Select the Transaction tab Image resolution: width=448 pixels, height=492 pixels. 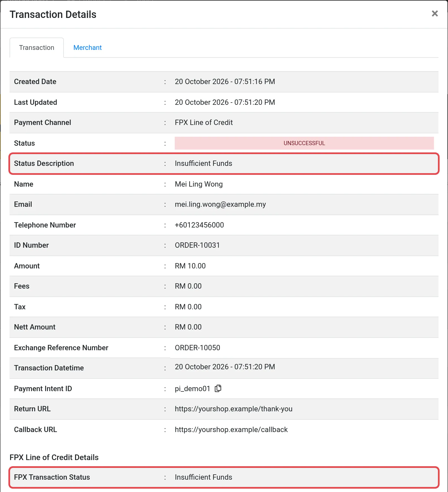click(x=37, y=48)
